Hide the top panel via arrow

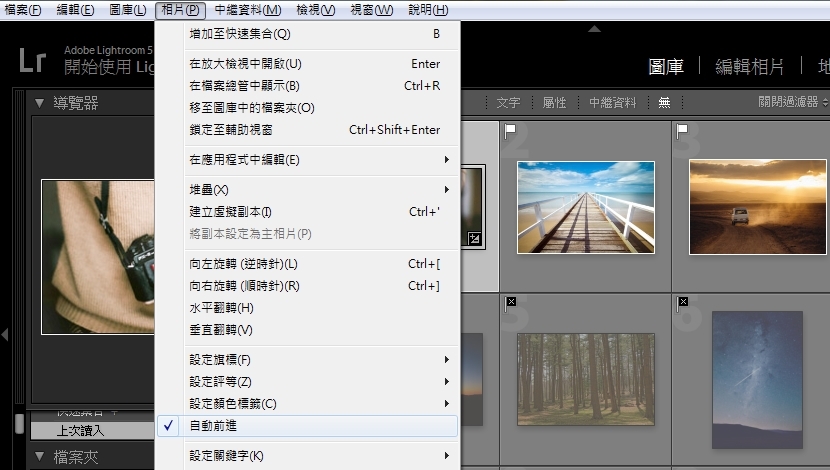(594, 29)
